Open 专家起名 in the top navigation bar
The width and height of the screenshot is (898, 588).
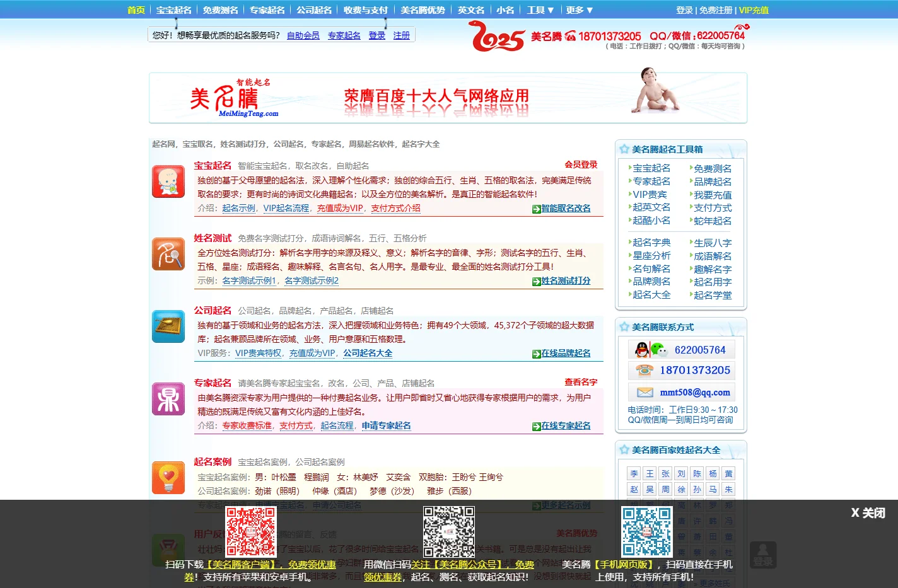point(267,10)
